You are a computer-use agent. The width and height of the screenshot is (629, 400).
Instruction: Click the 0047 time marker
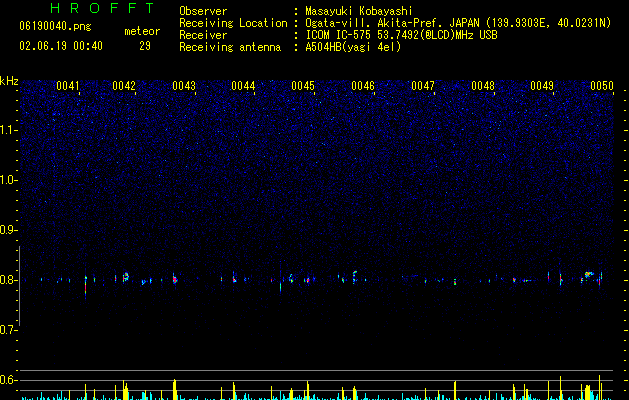[423, 86]
